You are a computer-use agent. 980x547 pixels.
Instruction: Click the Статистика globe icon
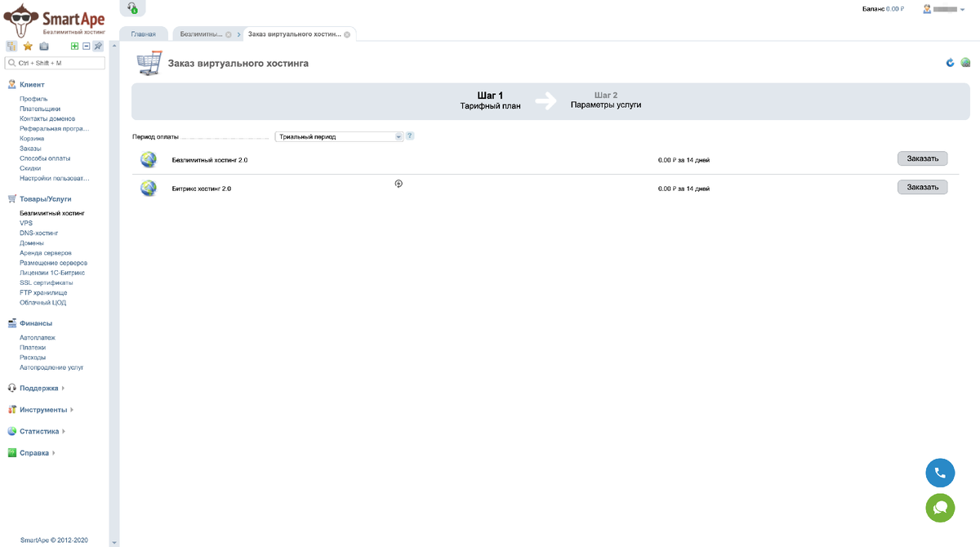click(x=12, y=431)
